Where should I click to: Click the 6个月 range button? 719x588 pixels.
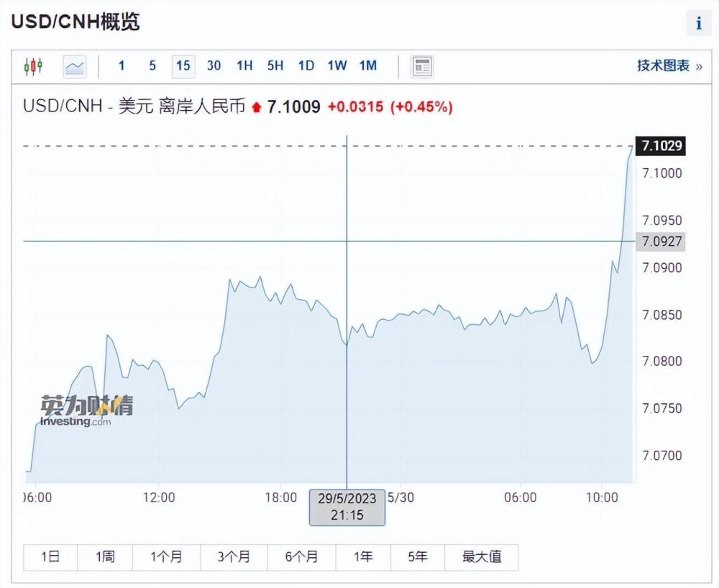click(x=301, y=557)
